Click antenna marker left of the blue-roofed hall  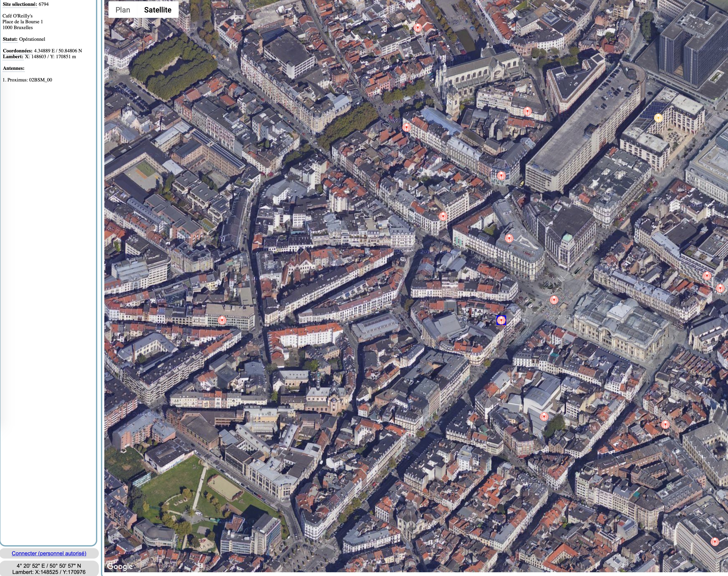click(x=407, y=127)
